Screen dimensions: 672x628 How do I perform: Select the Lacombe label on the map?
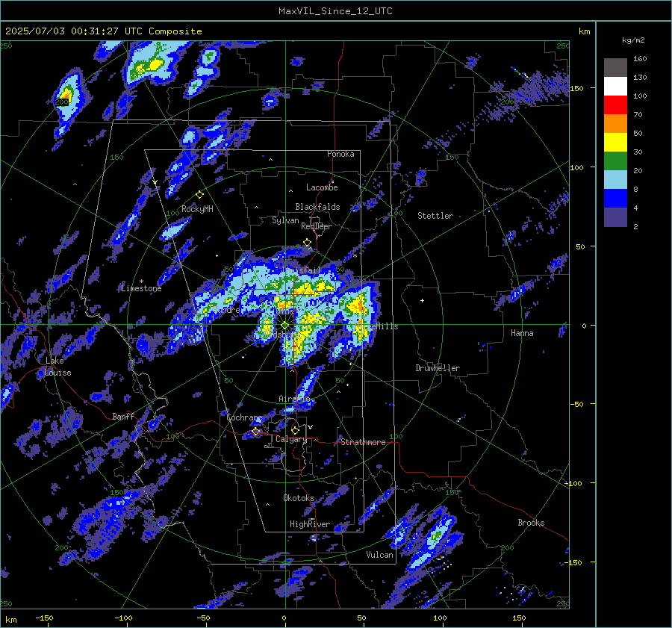click(322, 187)
